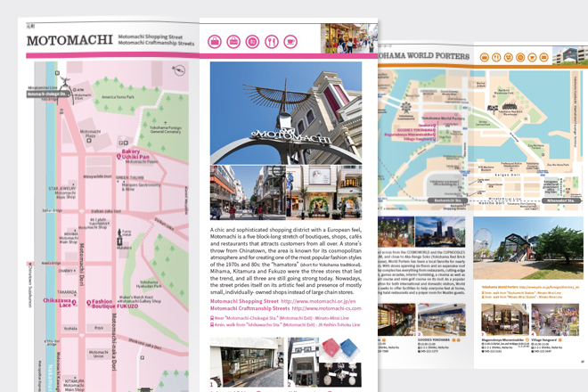Click the crowded street photo in header

(x=347, y=39)
